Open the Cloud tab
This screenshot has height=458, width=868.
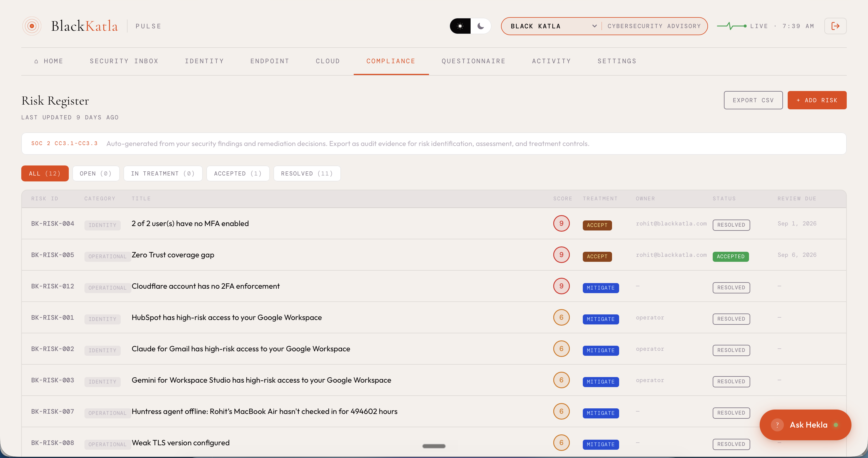pos(327,61)
